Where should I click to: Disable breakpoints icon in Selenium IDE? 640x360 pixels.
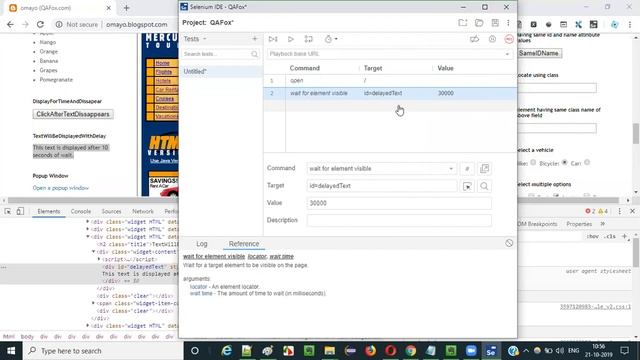474,39
